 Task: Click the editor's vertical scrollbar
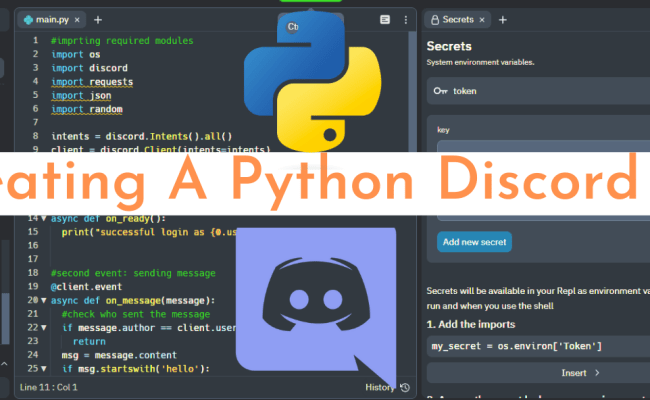pos(412,91)
